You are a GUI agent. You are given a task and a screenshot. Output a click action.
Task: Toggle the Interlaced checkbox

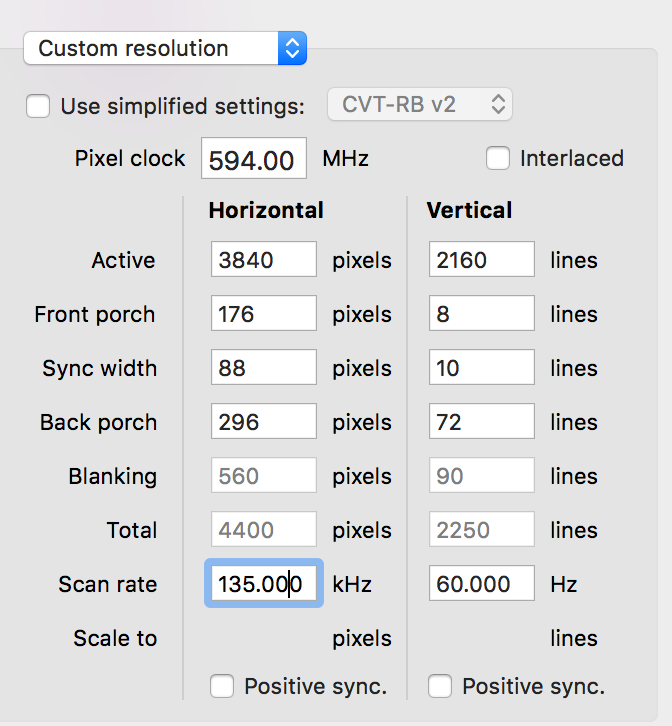(x=497, y=158)
